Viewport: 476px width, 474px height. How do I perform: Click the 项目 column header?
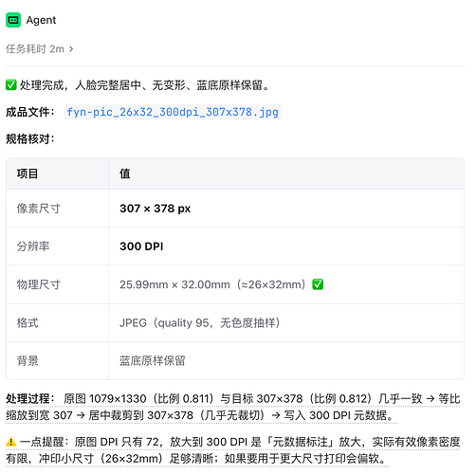coord(58,173)
